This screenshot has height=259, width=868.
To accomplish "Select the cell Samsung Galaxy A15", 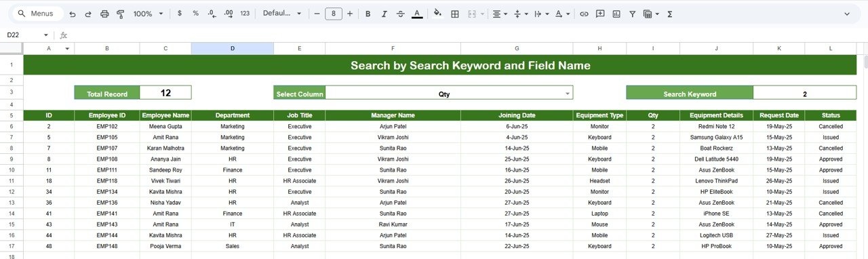I will pyautogui.click(x=717, y=137).
